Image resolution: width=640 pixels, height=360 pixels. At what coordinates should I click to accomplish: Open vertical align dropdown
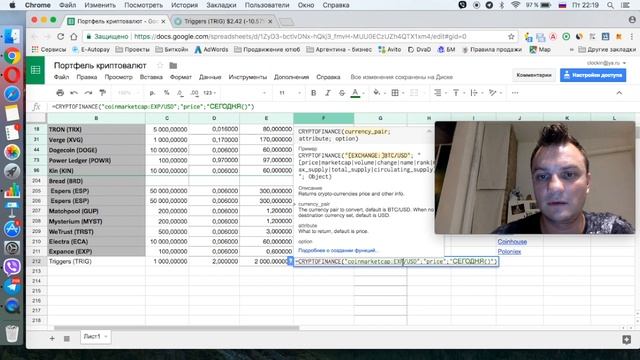458,93
